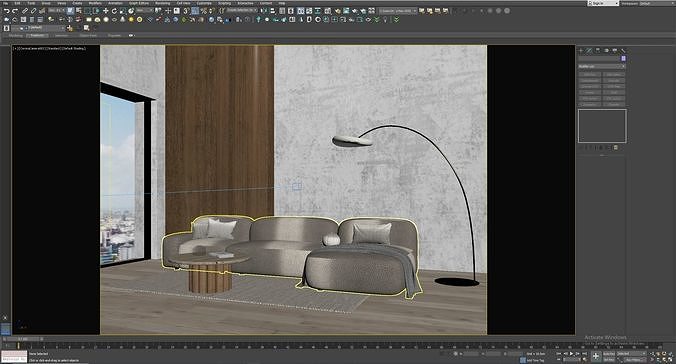
Task: Toggle the Key Mode button
Action: pyautogui.click(x=558, y=359)
